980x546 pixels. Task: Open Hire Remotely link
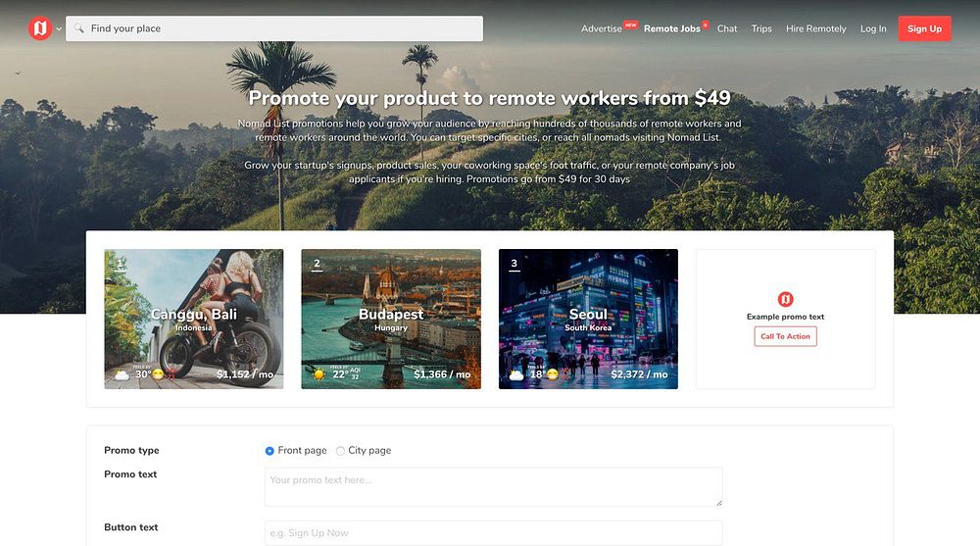815,28
